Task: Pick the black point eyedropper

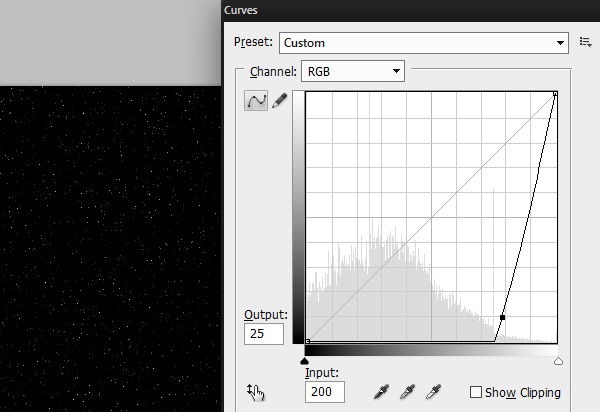Action: [x=382, y=392]
